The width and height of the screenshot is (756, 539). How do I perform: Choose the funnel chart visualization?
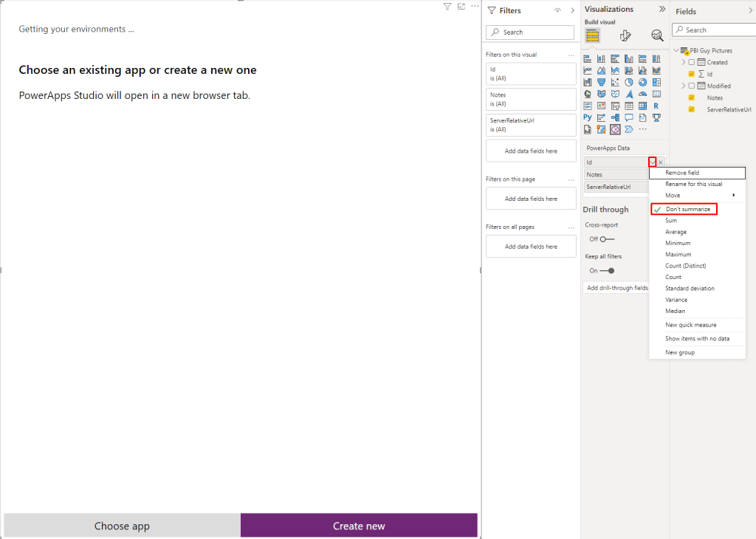pos(601,82)
